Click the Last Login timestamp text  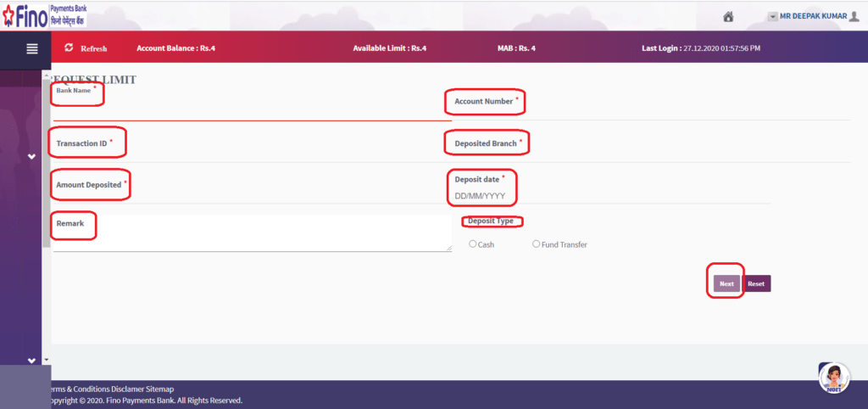pos(701,48)
